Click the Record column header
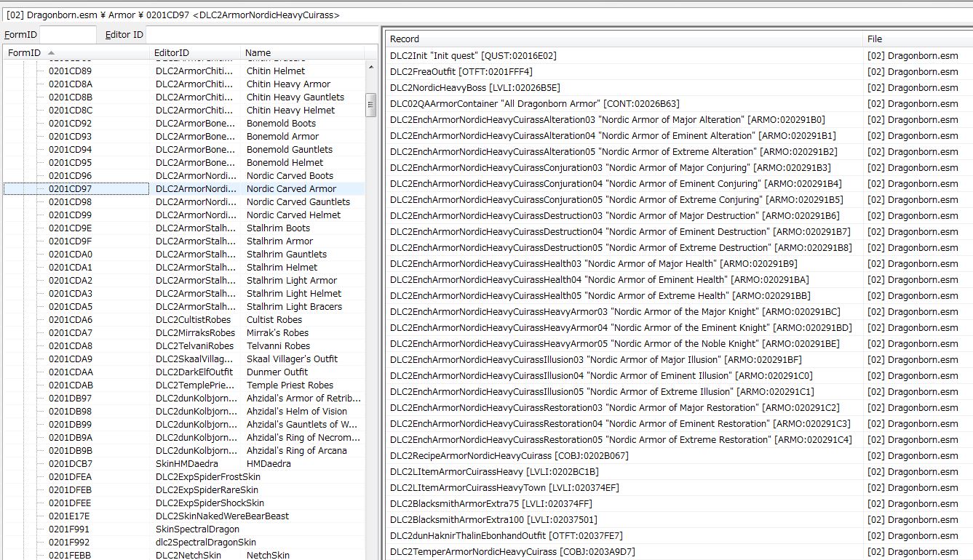This screenshot has height=560, width=973. (x=624, y=39)
